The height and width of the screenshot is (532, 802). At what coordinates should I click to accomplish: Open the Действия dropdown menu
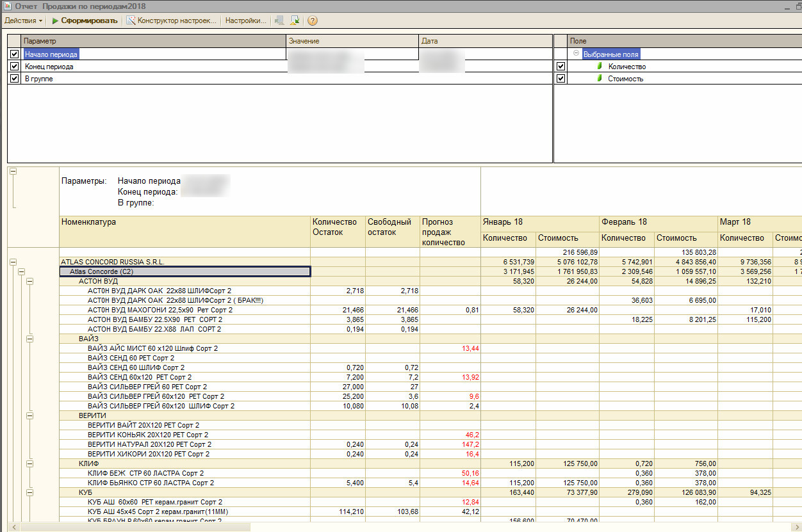23,20
